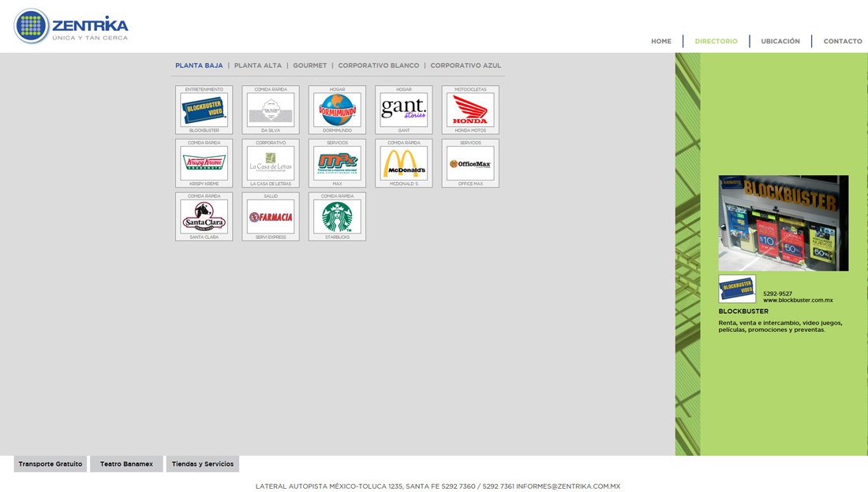Image resolution: width=868 pixels, height=492 pixels.
Task: Switch to Corporativo Blanco tab
Action: pyautogui.click(x=379, y=65)
